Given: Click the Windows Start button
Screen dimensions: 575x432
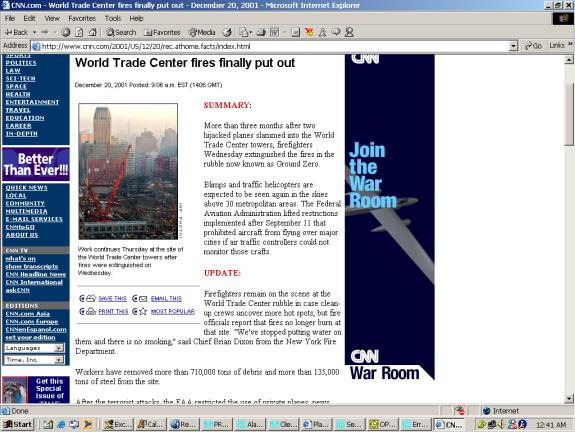Looking at the screenshot, I should click(x=18, y=424).
